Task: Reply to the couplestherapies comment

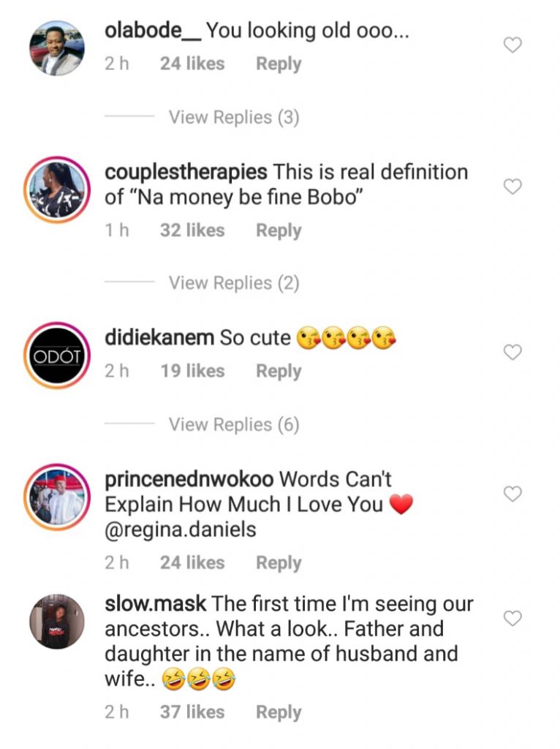Action: coord(279,230)
